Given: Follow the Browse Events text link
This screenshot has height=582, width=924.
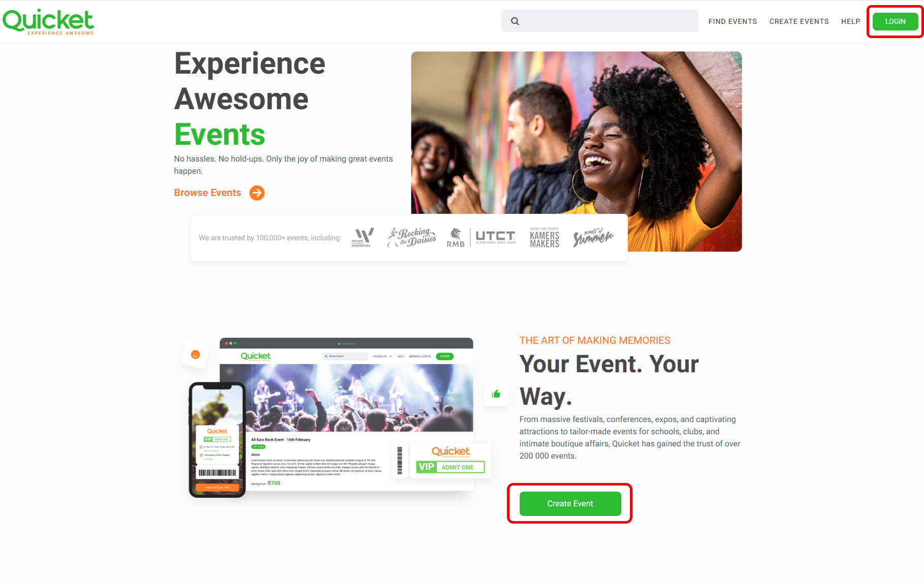Looking at the screenshot, I should [x=207, y=193].
